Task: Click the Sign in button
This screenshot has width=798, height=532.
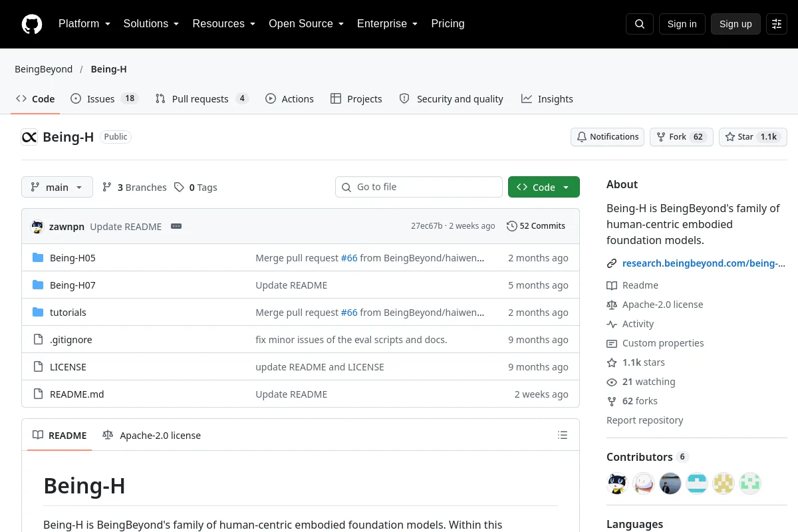Action: pos(682,24)
